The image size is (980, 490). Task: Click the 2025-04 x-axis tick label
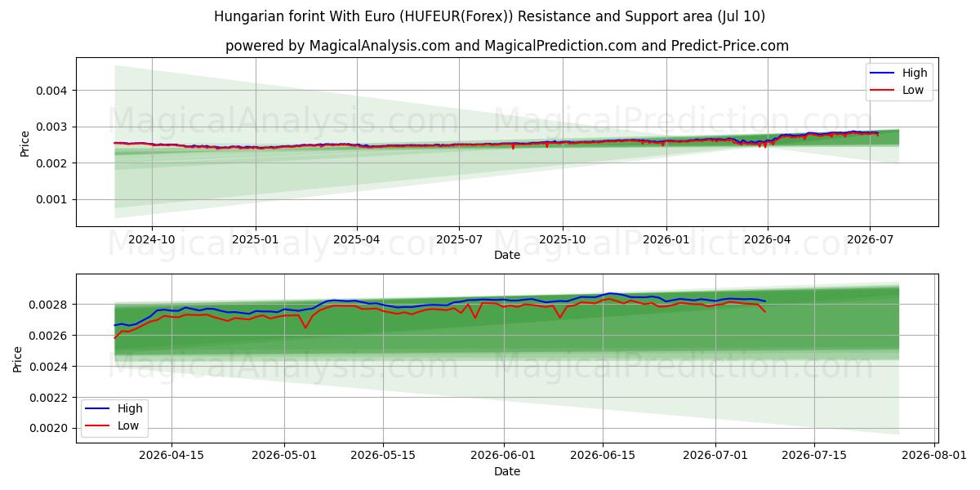(357, 240)
